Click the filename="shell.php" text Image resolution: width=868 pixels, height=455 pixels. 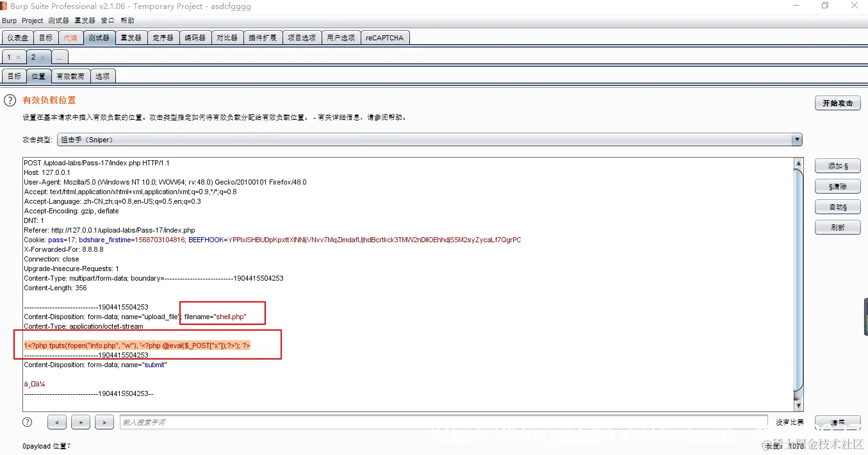click(x=215, y=317)
